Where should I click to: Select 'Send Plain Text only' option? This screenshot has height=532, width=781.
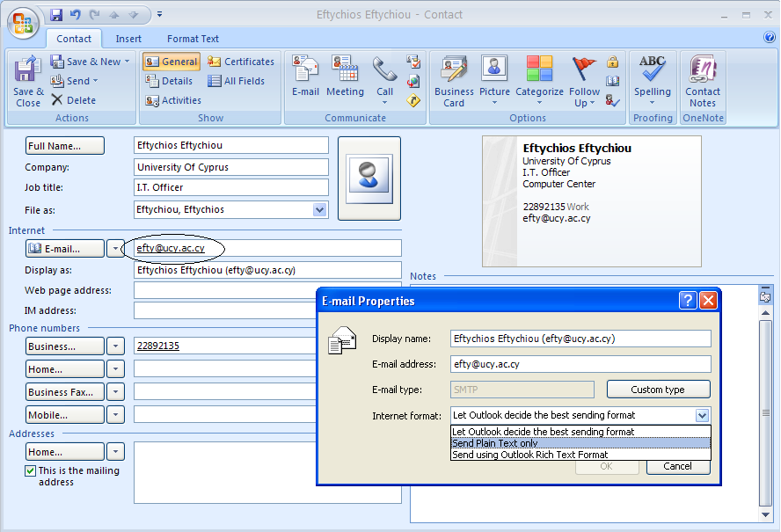(580, 443)
